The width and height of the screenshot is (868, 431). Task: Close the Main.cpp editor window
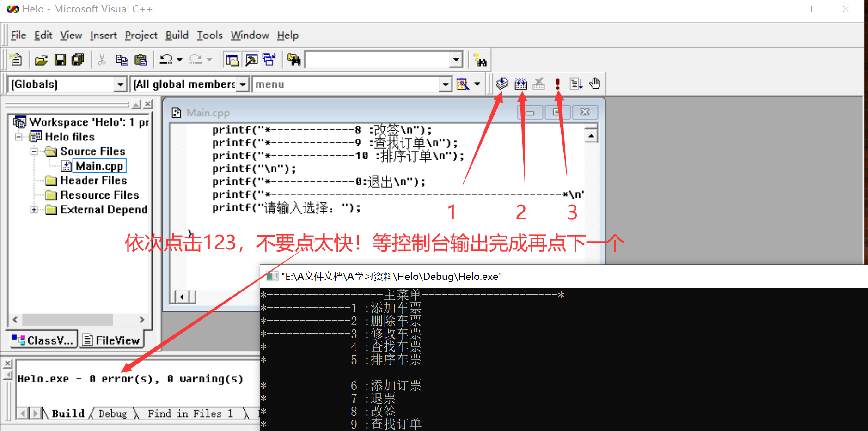pyautogui.click(x=585, y=112)
